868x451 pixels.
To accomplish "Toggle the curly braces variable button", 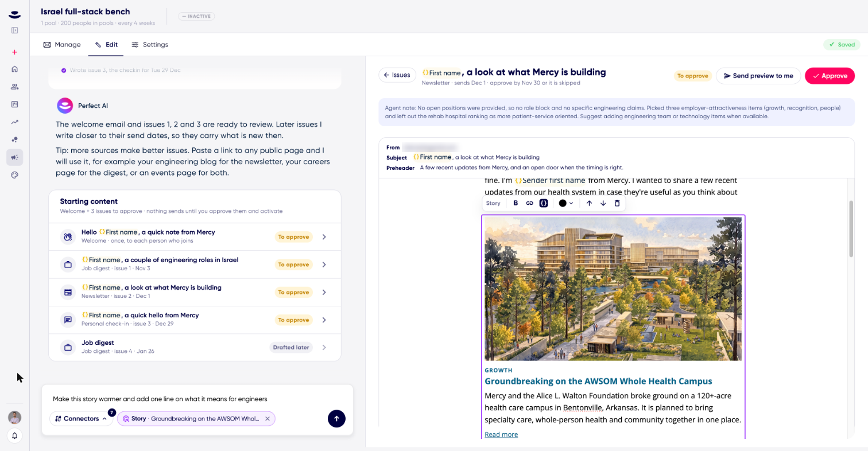I will pyautogui.click(x=544, y=203).
